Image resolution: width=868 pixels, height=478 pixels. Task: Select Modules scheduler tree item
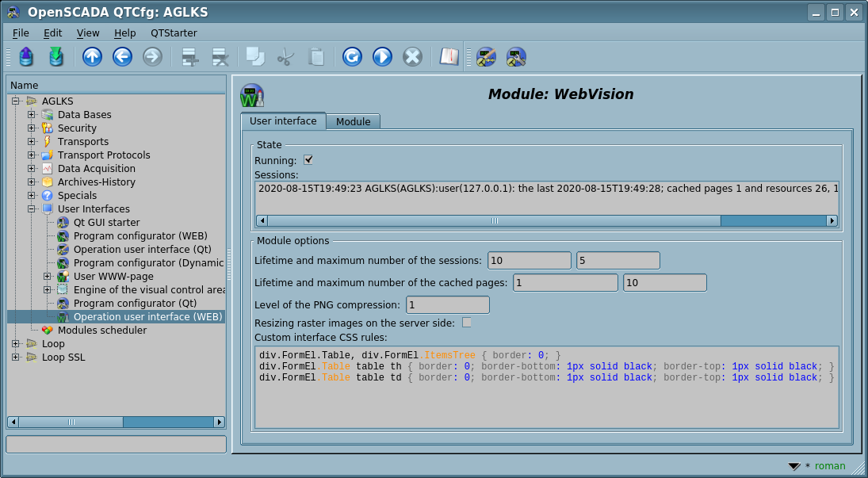(102, 330)
